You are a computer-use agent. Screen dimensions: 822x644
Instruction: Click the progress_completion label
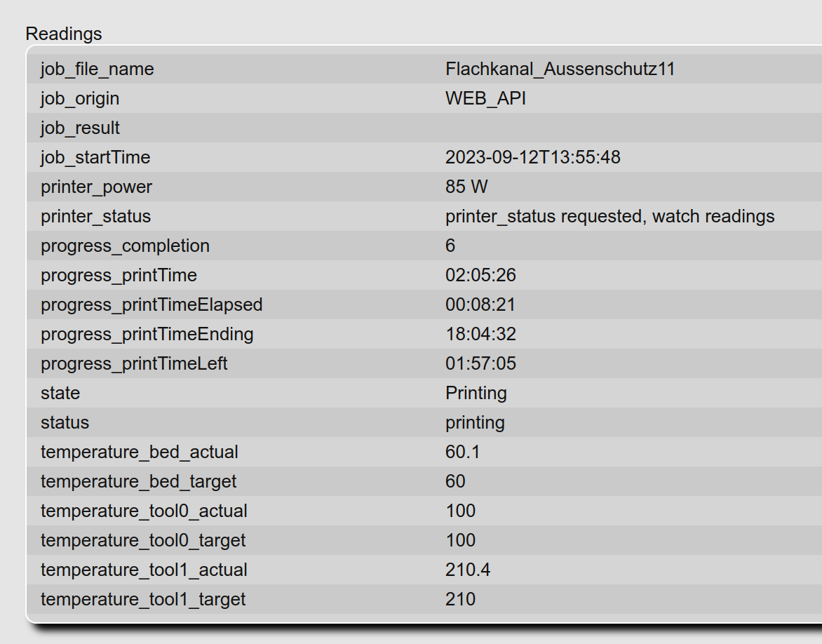coord(125,246)
